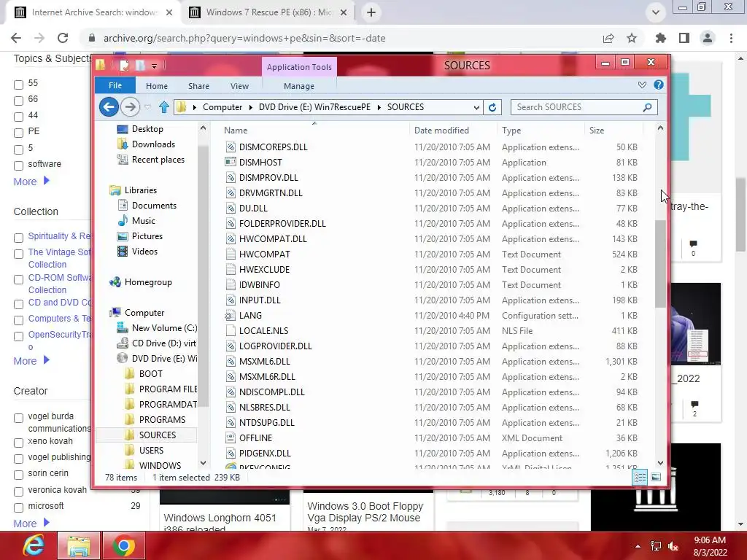
Task: Expand breadcrumb arrow after Computer
Action: (x=251, y=107)
